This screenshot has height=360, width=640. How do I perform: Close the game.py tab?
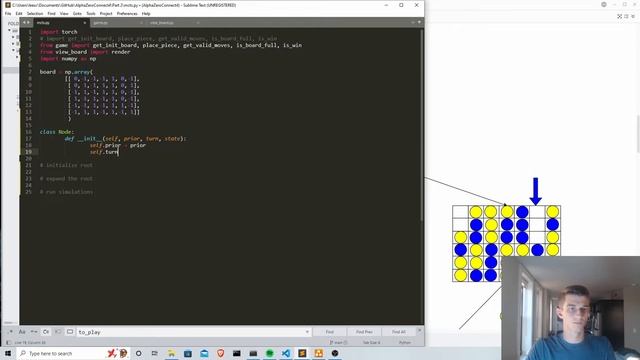(141, 23)
